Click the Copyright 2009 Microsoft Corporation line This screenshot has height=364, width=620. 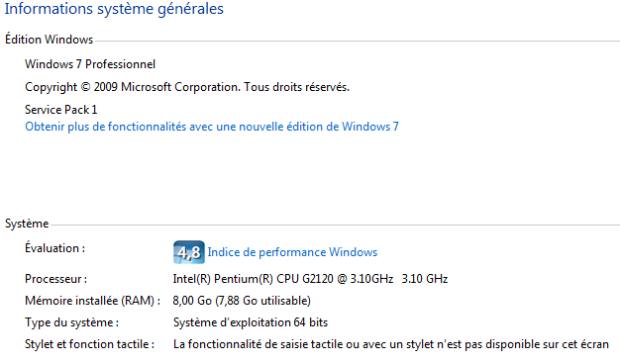click(x=187, y=87)
